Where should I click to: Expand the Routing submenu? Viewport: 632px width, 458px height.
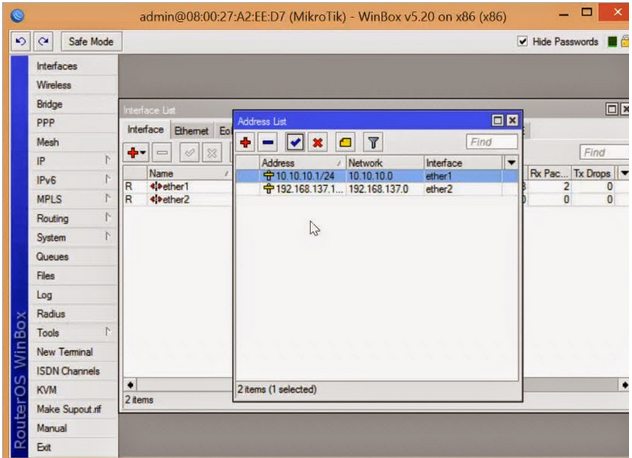click(x=73, y=219)
